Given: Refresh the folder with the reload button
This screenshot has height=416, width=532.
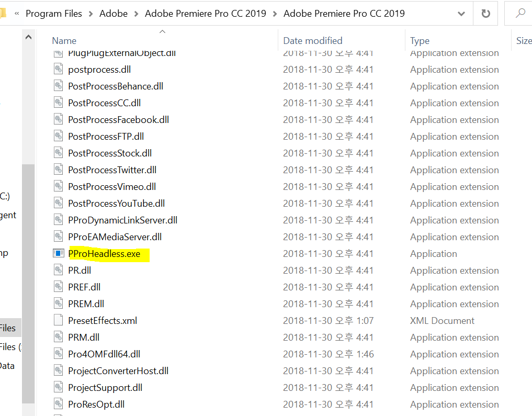Looking at the screenshot, I should pyautogui.click(x=485, y=14).
